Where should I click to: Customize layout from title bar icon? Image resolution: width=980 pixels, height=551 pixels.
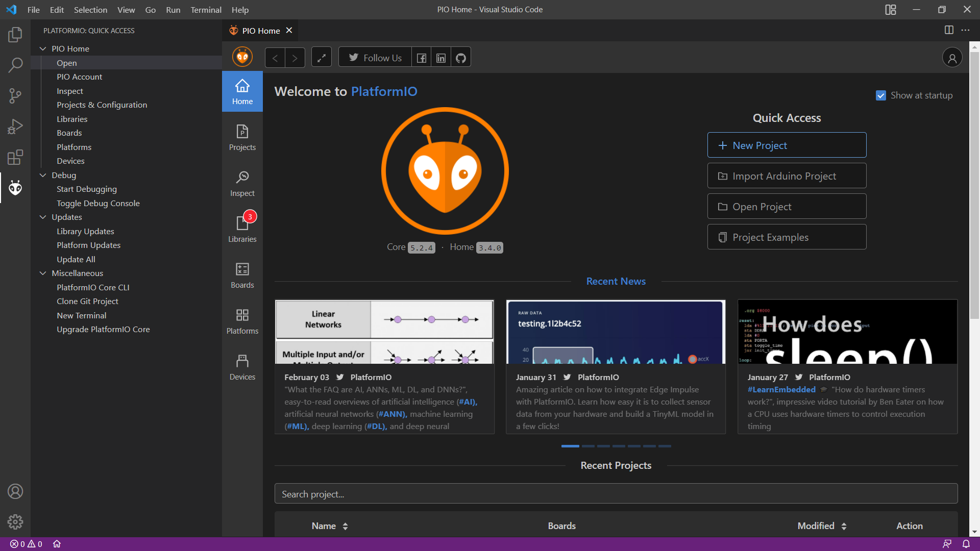pyautogui.click(x=891, y=10)
